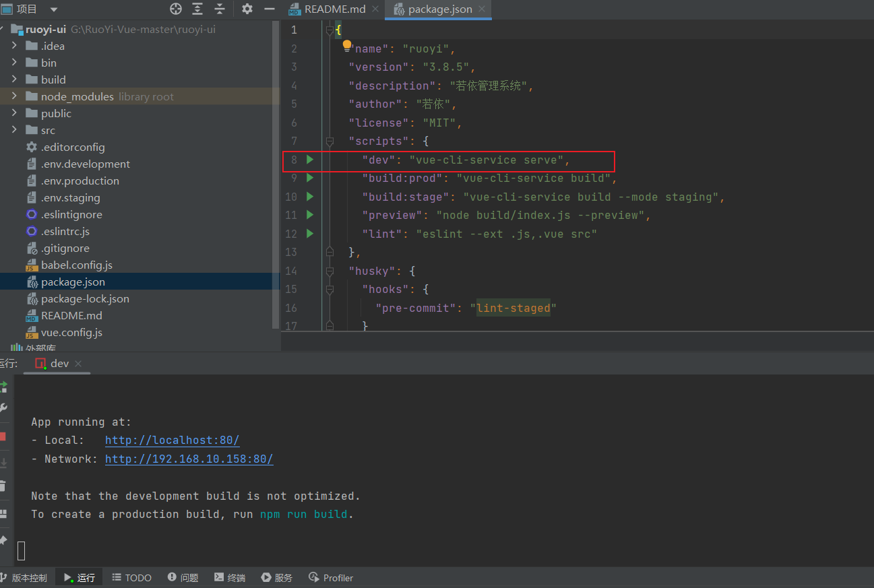Click the locate file crosshair icon in project toolbar
The width and height of the screenshot is (874, 588).
pos(176,9)
